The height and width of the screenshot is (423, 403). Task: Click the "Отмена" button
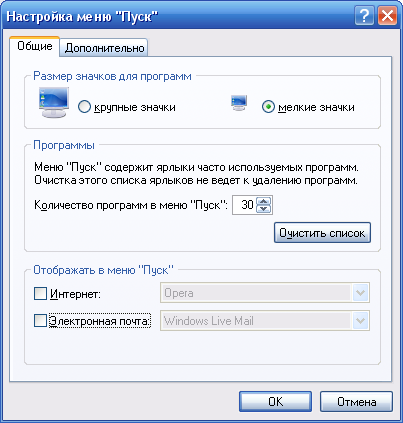356,401
